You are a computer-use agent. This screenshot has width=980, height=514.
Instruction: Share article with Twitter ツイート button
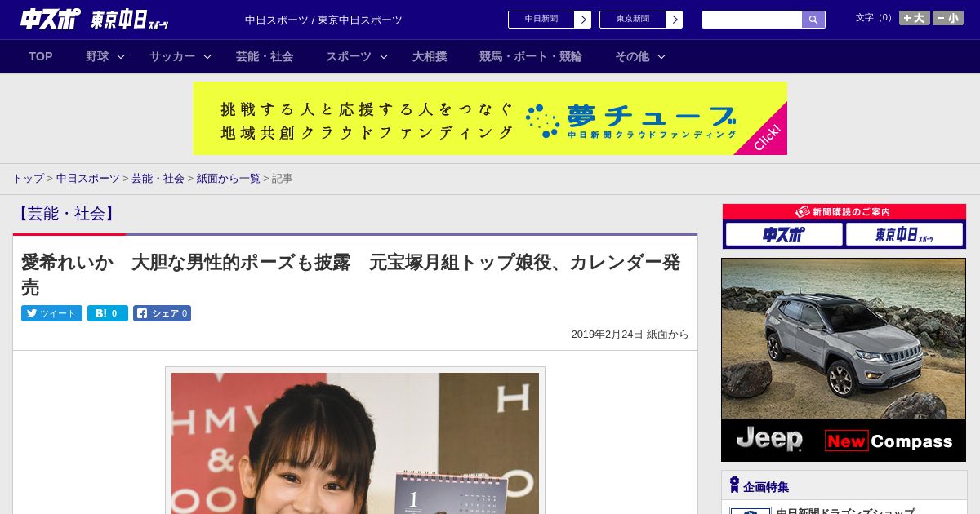51,313
